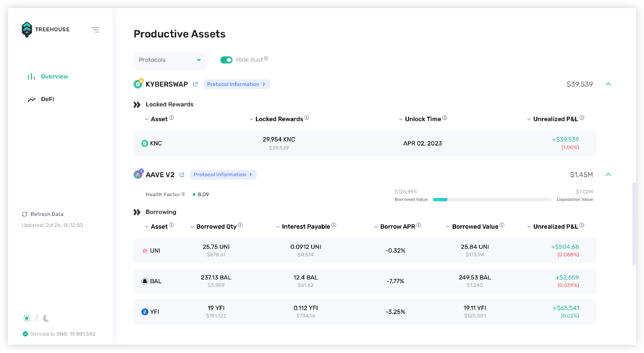Click the Aave V2 total $1.45M
This screenshot has height=353, width=644.
[x=582, y=174]
